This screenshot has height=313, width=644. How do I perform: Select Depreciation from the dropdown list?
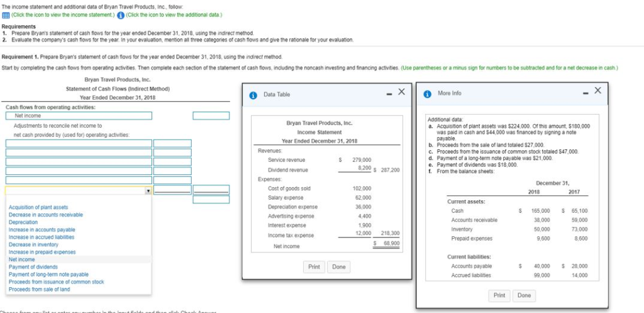click(x=23, y=222)
